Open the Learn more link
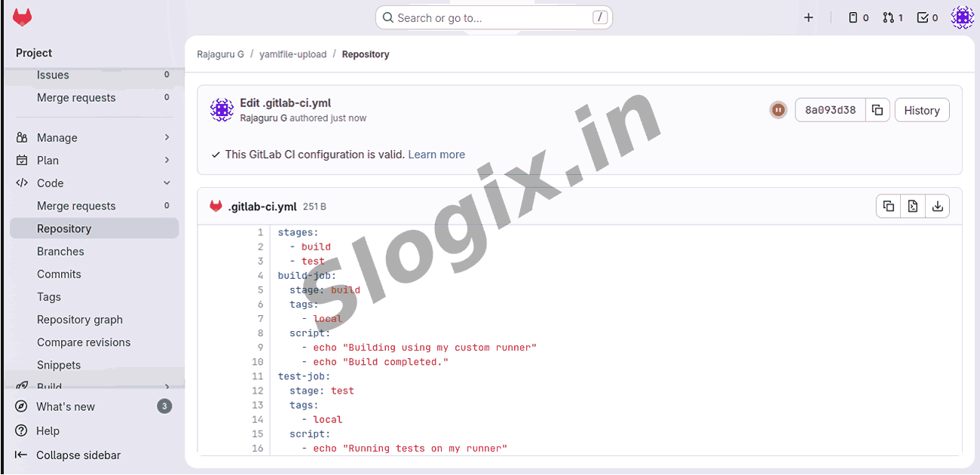 436,155
